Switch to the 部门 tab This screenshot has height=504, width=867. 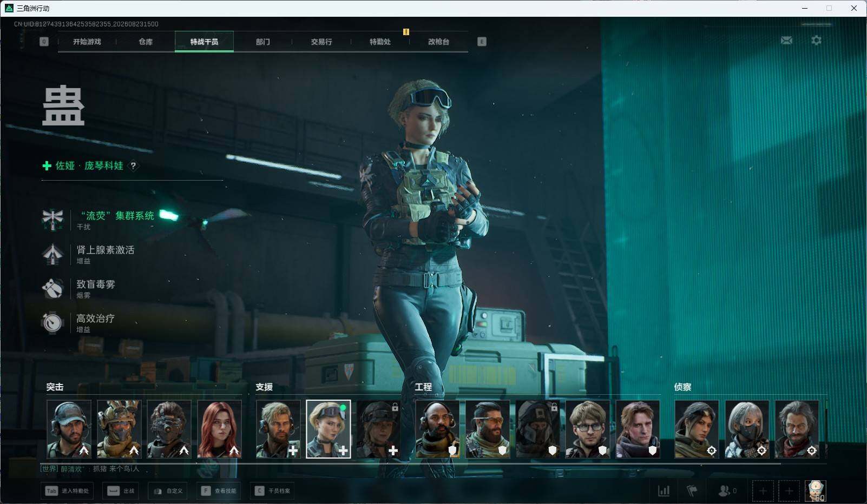(x=263, y=42)
